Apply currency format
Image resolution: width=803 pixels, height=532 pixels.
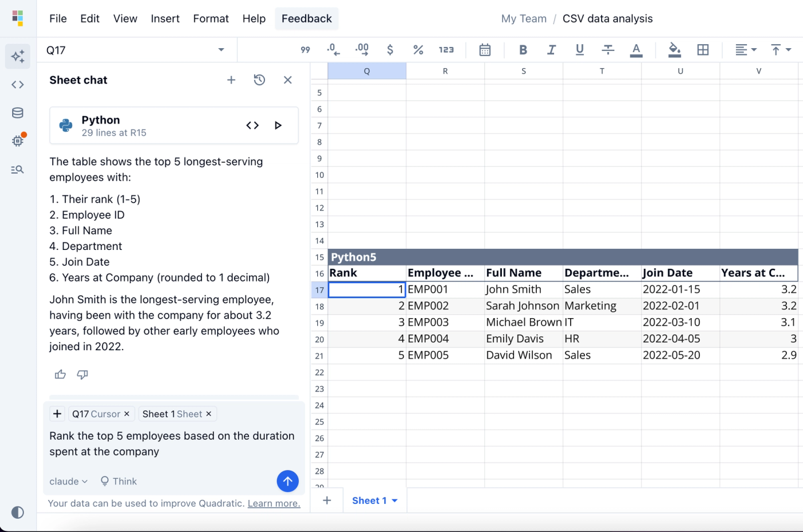(390, 50)
